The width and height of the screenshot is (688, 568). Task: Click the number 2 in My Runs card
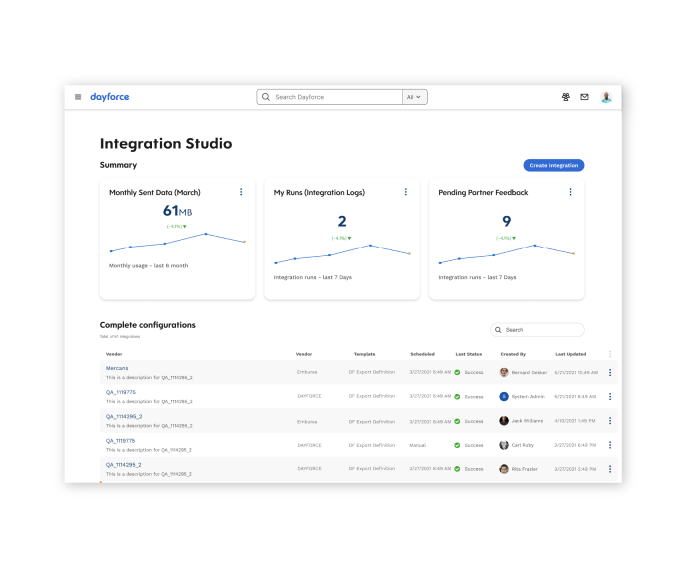pyautogui.click(x=342, y=221)
